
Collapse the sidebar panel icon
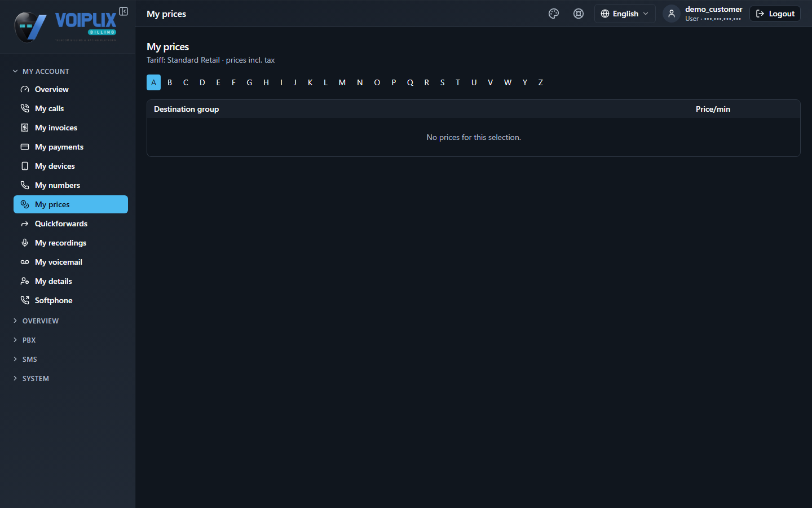pos(123,11)
